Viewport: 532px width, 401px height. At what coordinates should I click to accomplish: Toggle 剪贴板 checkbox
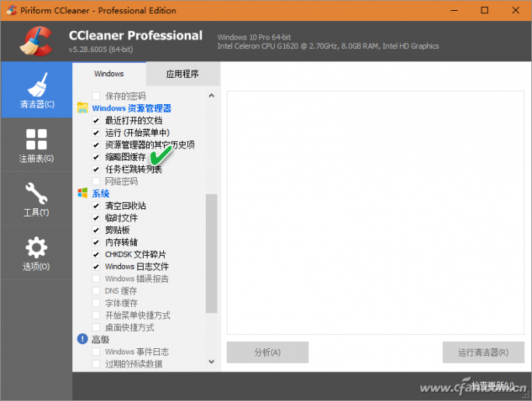click(x=96, y=230)
